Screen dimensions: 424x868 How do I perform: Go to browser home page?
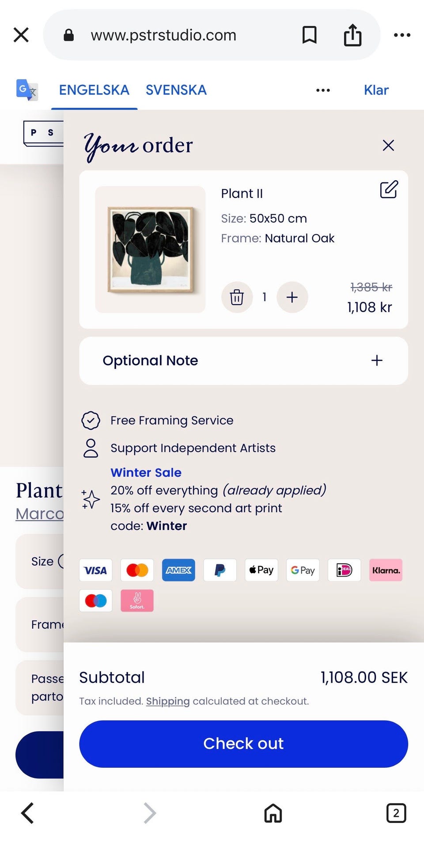click(273, 813)
